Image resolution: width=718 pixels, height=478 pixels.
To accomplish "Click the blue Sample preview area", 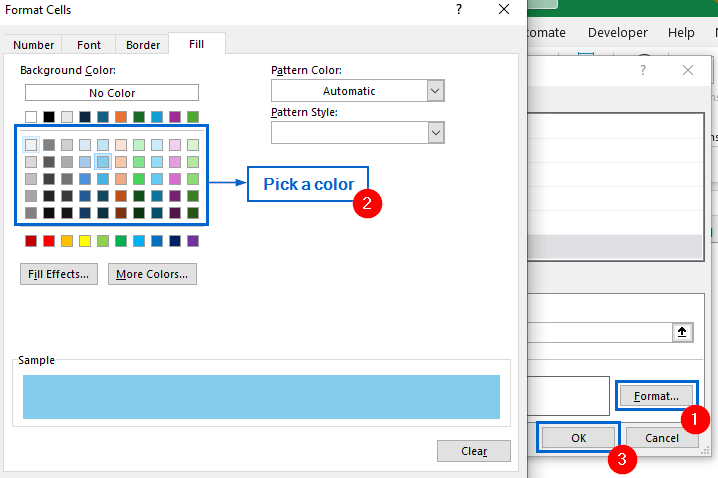I will [x=261, y=397].
